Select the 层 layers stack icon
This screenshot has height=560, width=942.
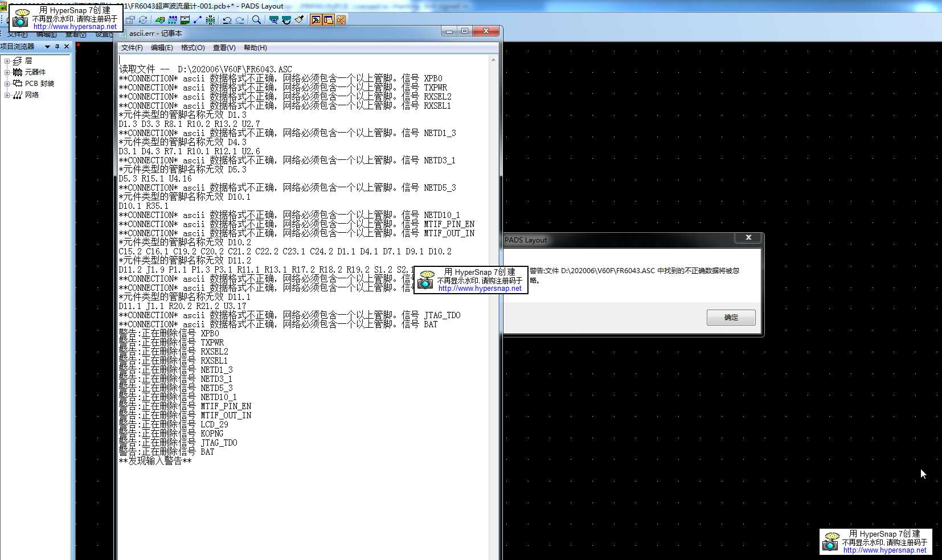point(18,61)
